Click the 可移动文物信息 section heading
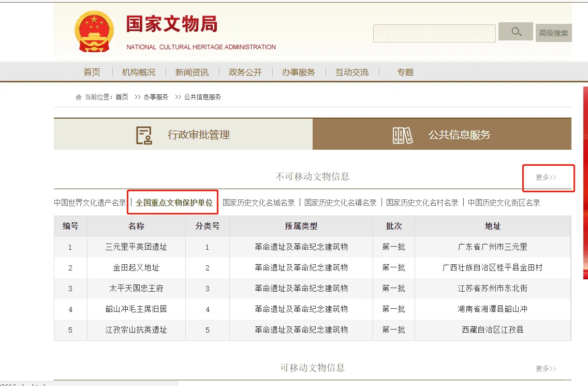 pos(313,367)
